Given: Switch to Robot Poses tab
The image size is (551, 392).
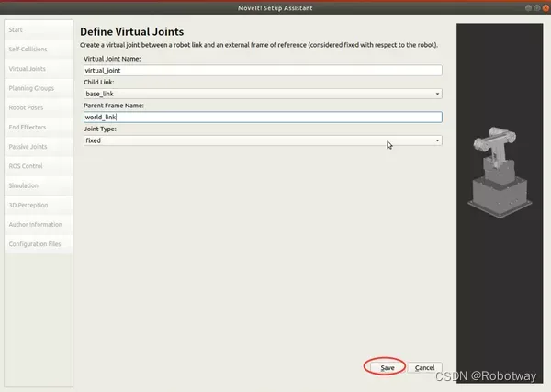Looking at the screenshot, I should [x=39, y=107].
